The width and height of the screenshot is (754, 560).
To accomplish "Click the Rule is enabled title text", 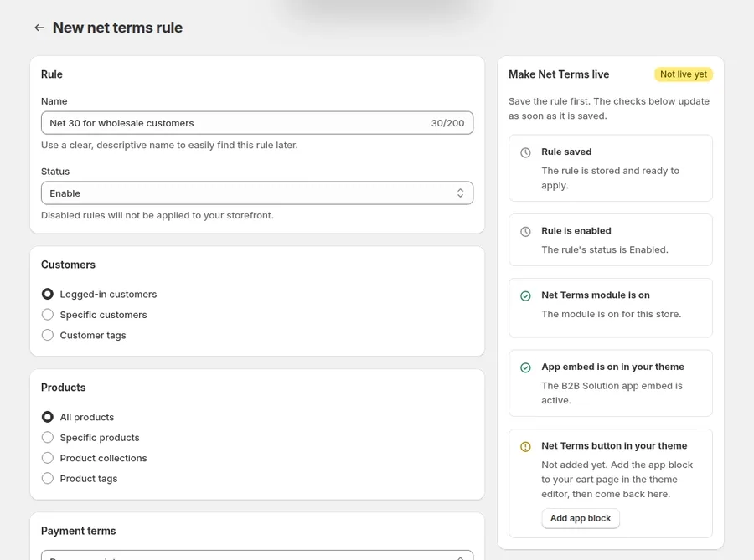I will (x=576, y=230).
